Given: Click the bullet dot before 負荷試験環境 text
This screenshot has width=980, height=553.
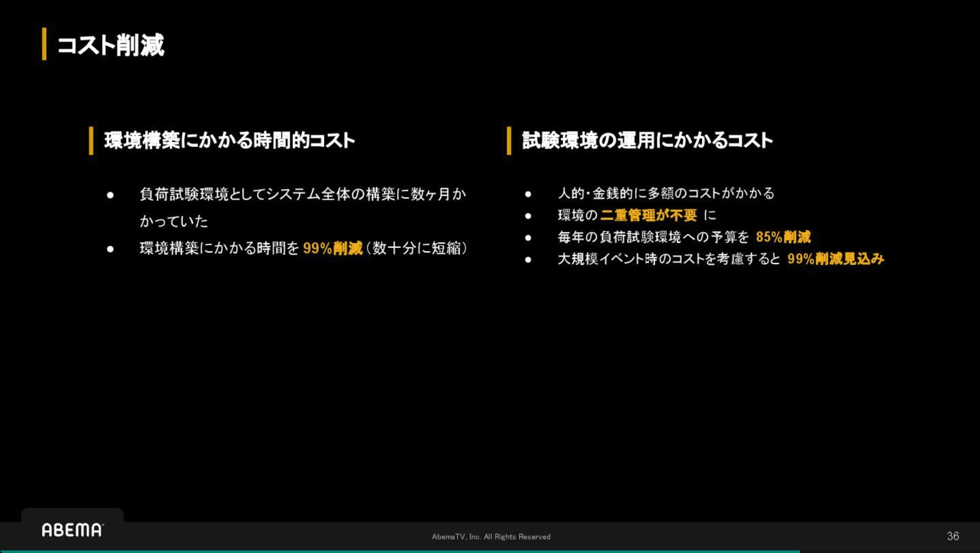Looking at the screenshot, I should [x=109, y=195].
